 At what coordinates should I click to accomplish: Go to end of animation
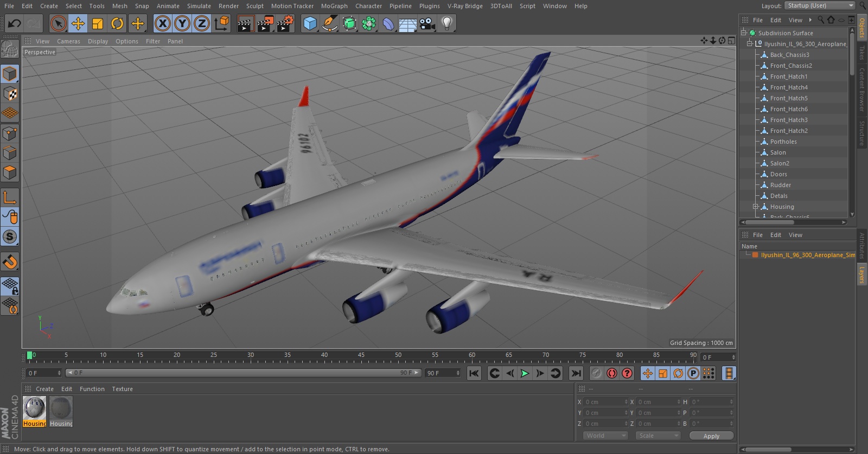(576, 373)
